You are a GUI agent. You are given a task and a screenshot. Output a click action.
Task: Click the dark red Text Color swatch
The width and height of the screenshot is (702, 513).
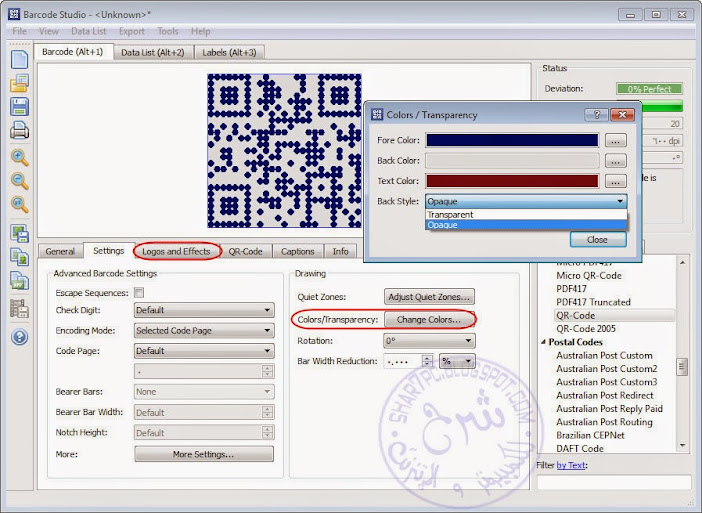512,181
